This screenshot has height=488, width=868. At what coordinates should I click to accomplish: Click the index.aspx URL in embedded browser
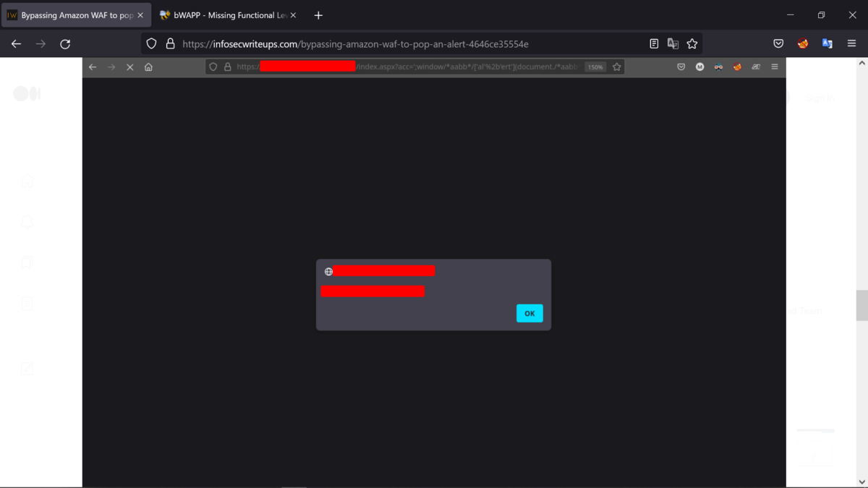[x=467, y=67]
